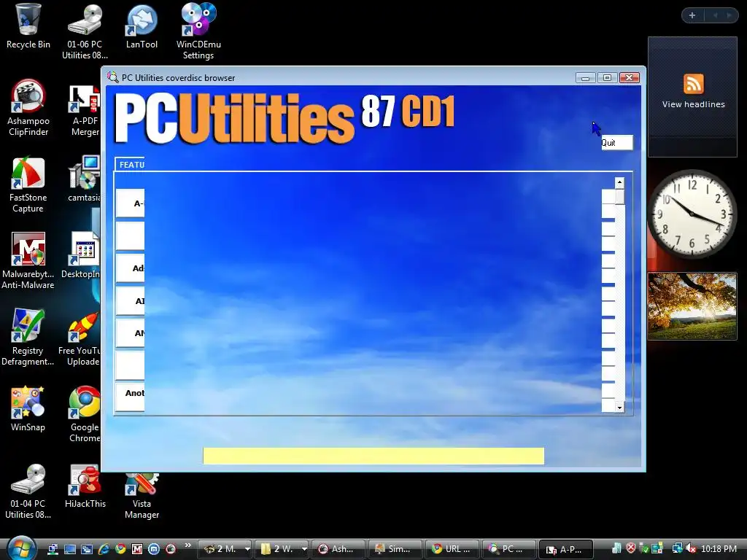Open Internet Explorer from the Quick Launch
747x560 pixels.
point(104,549)
